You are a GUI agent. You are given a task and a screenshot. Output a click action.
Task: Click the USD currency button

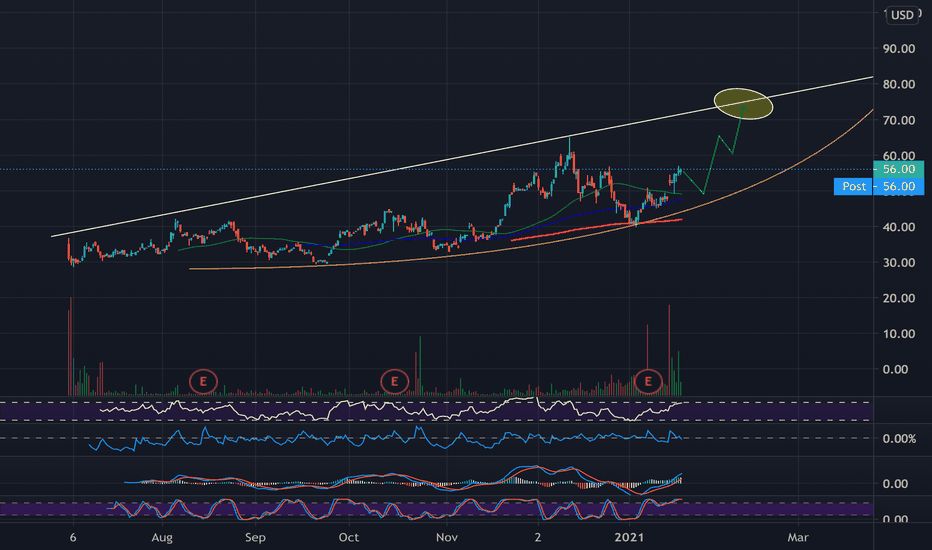pyautogui.click(x=902, y=15)
